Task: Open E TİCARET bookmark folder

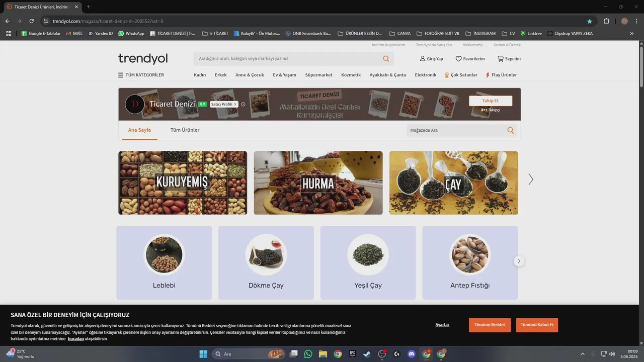Action: tap(215, 33)
